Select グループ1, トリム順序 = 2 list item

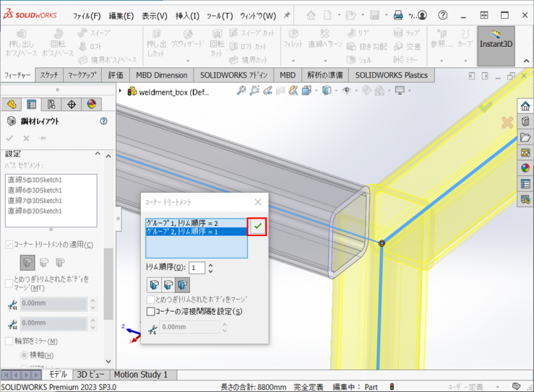[196, 223]
